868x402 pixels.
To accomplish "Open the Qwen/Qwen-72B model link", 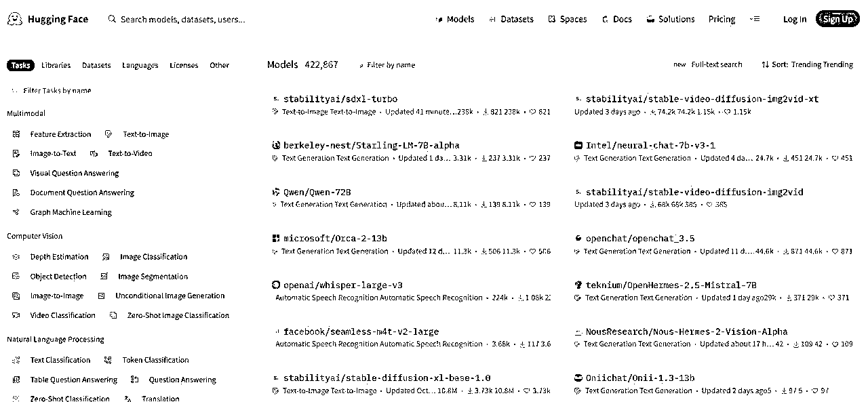I will (317, 192).
